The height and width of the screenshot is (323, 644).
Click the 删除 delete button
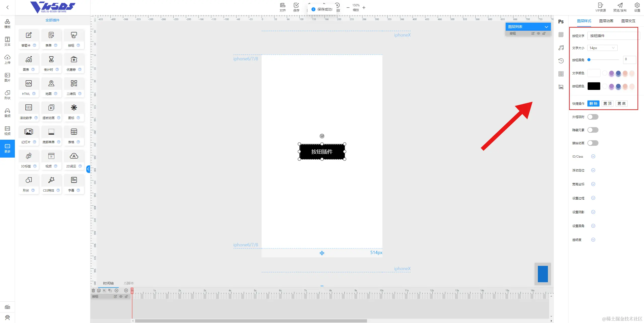coord(593,103)
